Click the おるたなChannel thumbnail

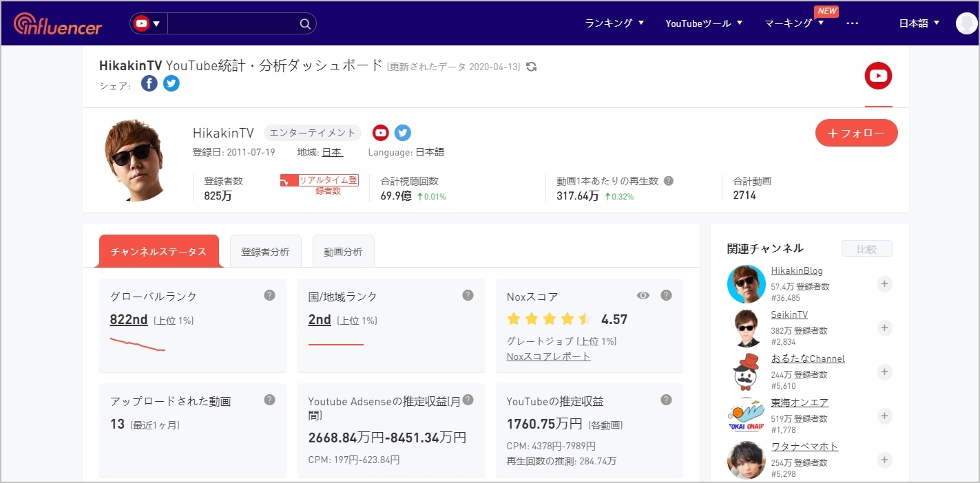click(x=747, y=372)
